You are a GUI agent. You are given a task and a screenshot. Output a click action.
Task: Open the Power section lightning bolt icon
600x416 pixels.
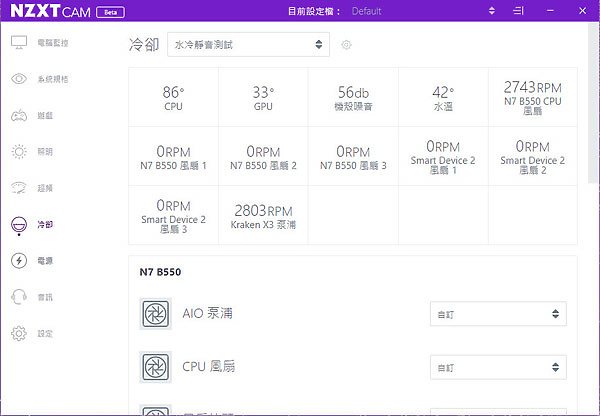19,261
